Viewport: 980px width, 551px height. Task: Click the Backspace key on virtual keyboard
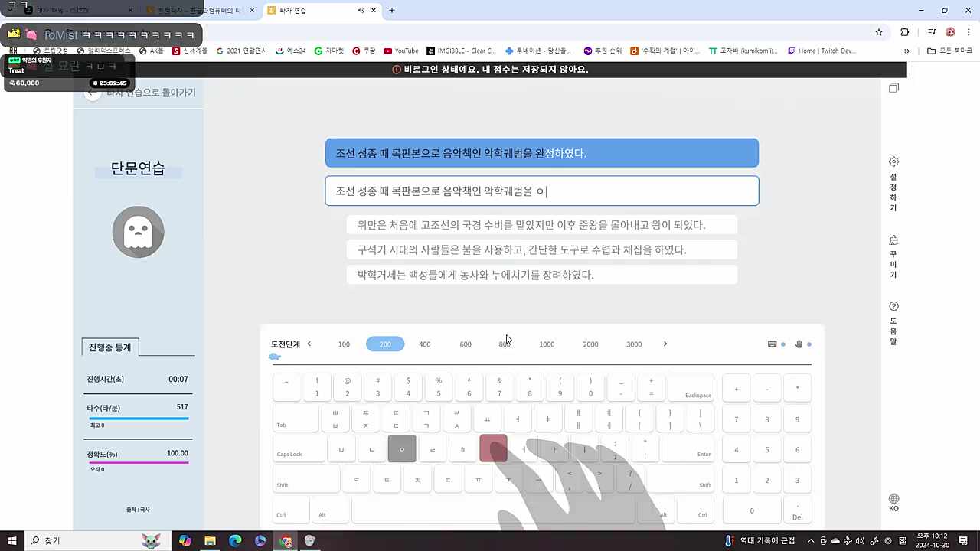click(x=691, y=387)
